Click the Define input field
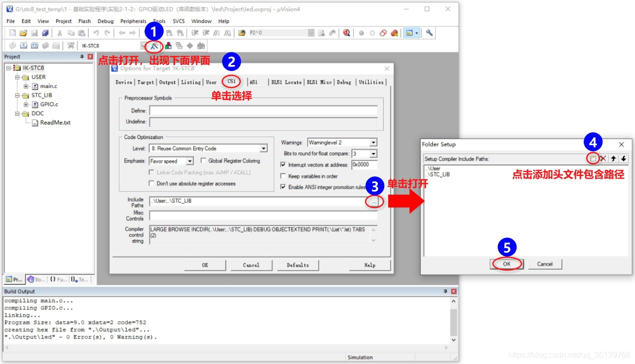This screenshot has height=364, width=635. tap(263, 110)
